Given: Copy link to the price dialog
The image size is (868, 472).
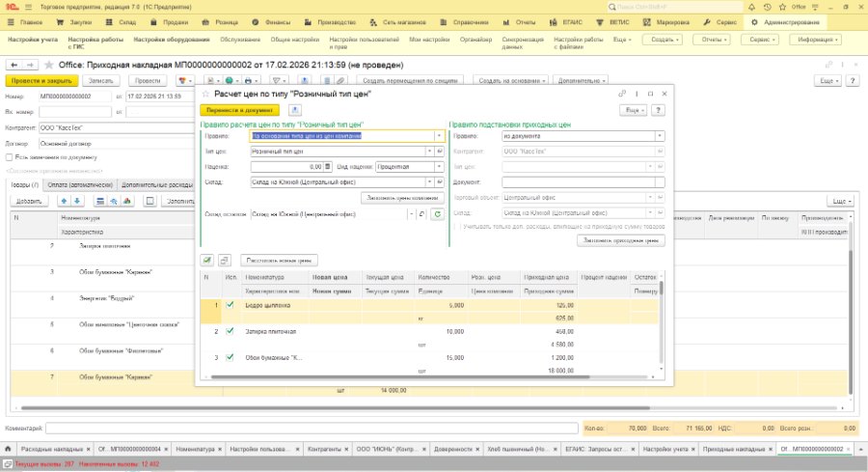Looking at the screenshot, I should 622,95.
